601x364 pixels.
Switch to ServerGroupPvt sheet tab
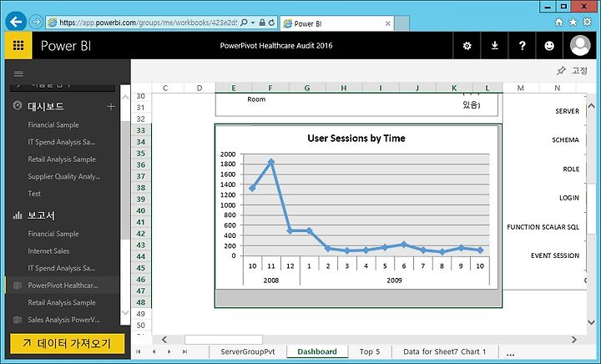coord(248,351)
